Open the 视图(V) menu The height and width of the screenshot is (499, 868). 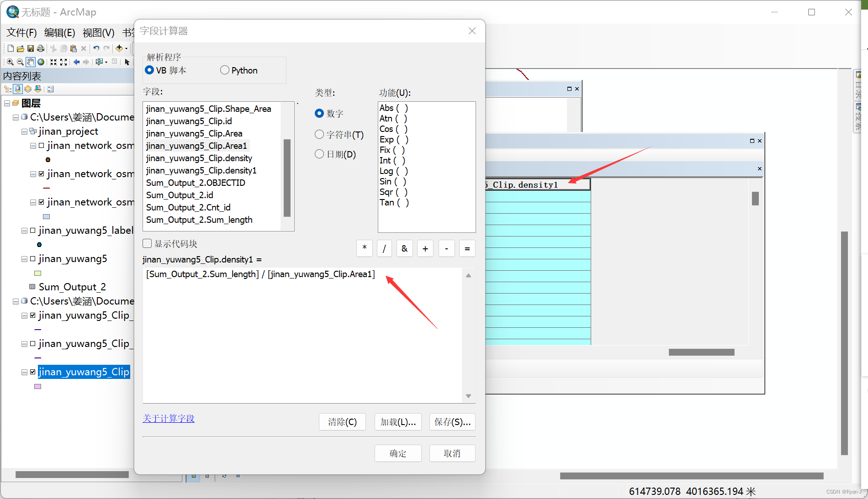99,33
